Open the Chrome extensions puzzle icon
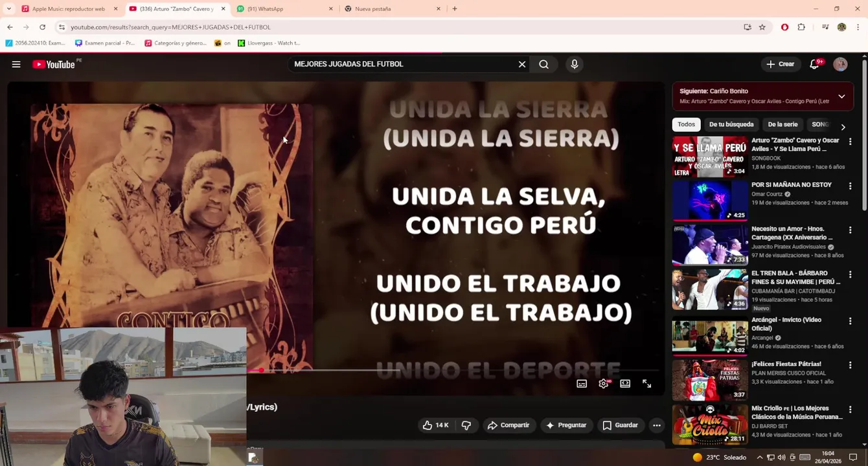This screenshot has width=868, height=466. 801,27
